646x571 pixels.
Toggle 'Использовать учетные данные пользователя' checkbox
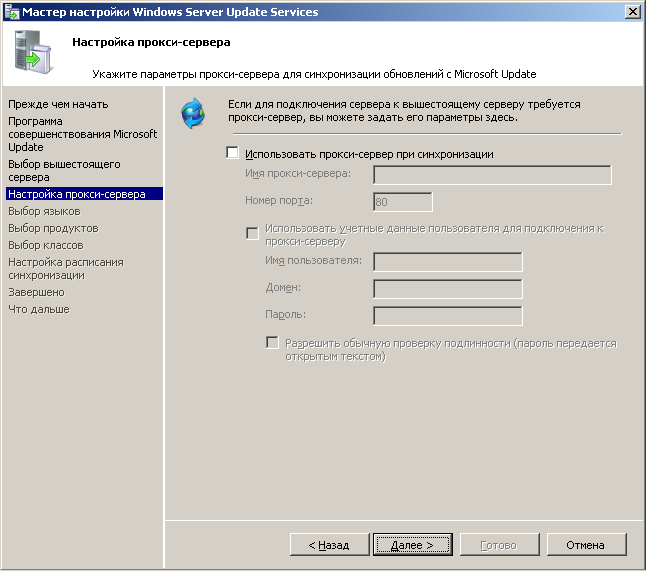252,233
